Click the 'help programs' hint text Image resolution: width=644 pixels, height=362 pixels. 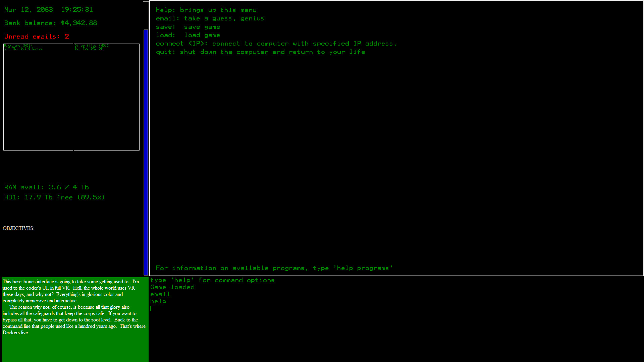click(274, 268)
